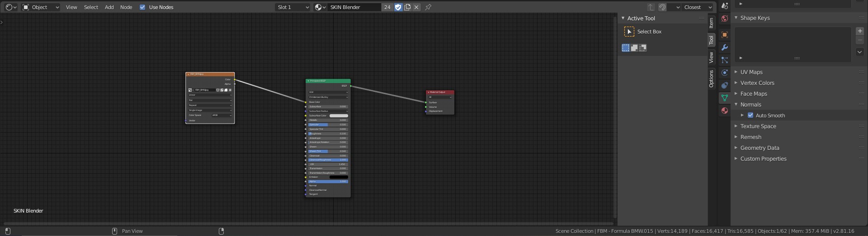This screenshot has height=236, width=868.
Task: Open the Object properties tab icon
Action: coord(724,35)
